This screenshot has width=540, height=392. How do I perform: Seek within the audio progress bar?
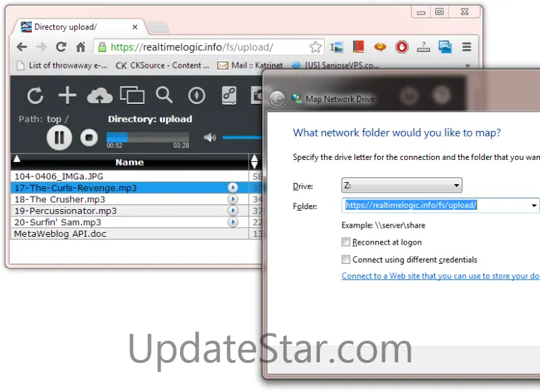click(147, 137)
